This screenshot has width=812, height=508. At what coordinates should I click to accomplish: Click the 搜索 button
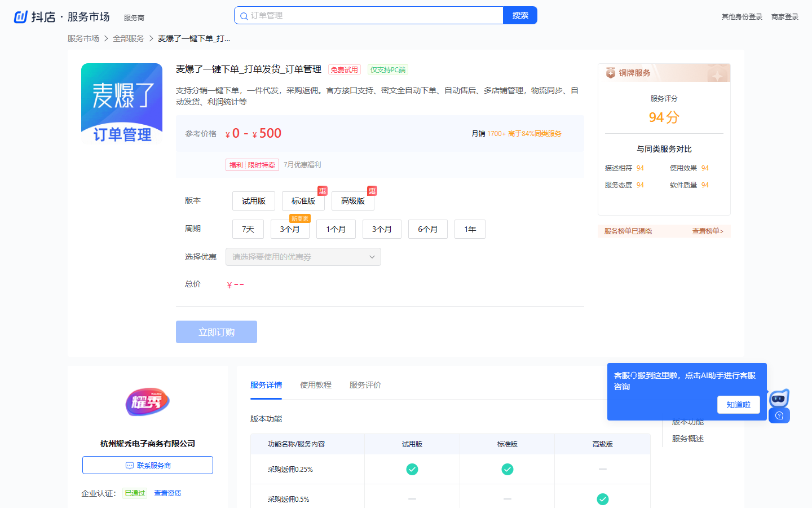pyautogui.click(x=520, y=15)
